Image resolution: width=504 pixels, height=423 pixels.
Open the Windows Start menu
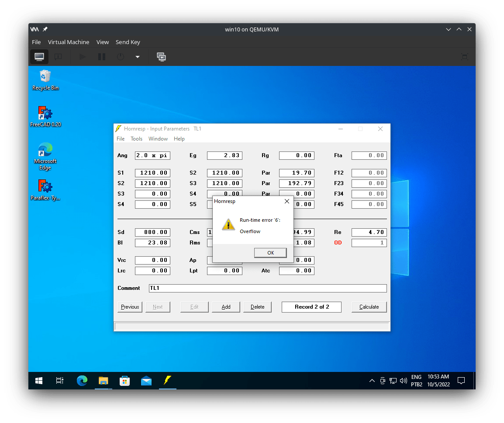click(x=39, y=381)
